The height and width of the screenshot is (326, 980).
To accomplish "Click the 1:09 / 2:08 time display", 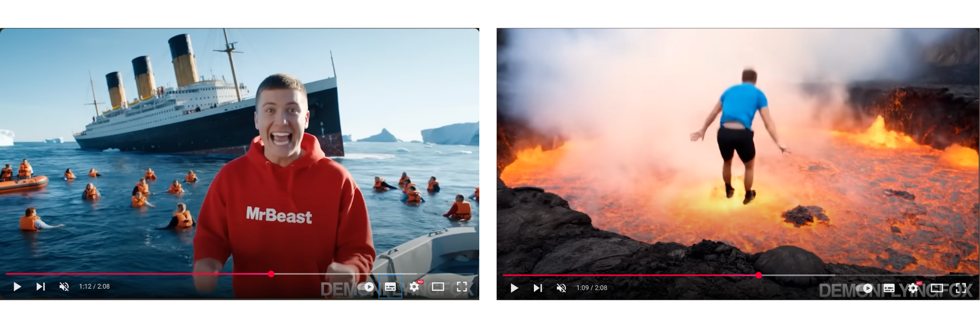I will tap(592, 288).
